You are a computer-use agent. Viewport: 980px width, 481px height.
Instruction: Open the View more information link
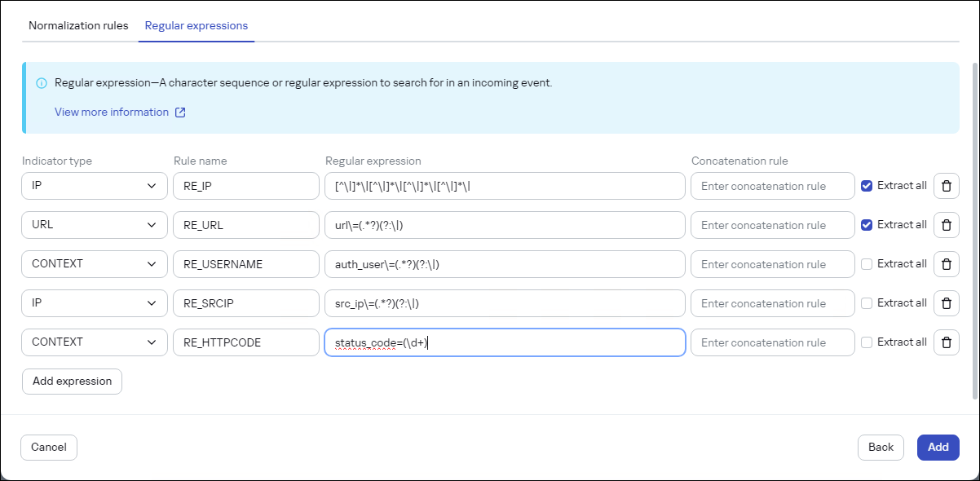click(x=112, y=113)
